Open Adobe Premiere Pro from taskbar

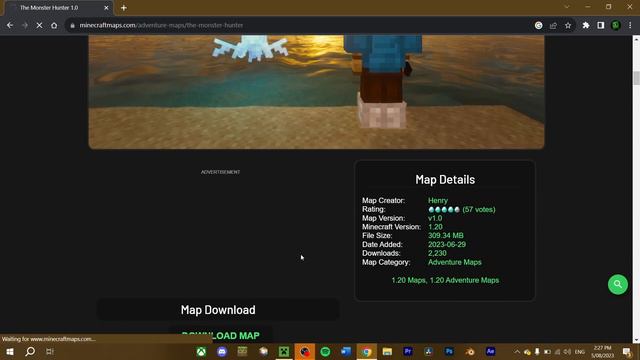pyautogui.click(x=408, y=351)
